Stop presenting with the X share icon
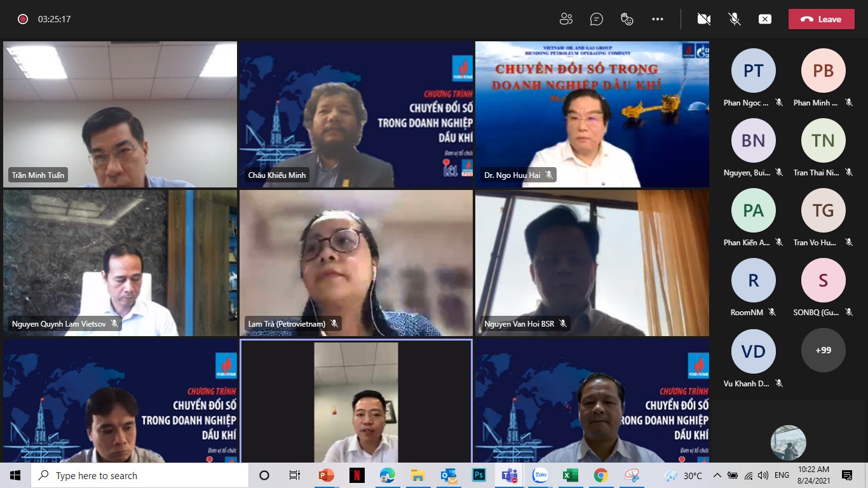 [x=765, y=19]
